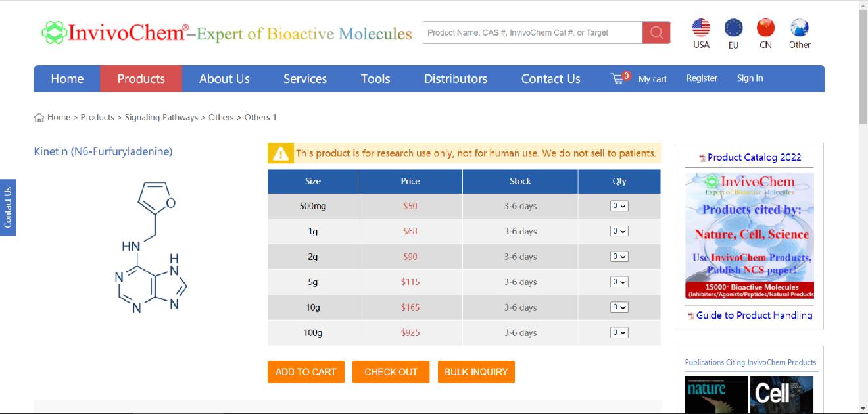Click the Kinetin chemical structure image

point(150,247)
